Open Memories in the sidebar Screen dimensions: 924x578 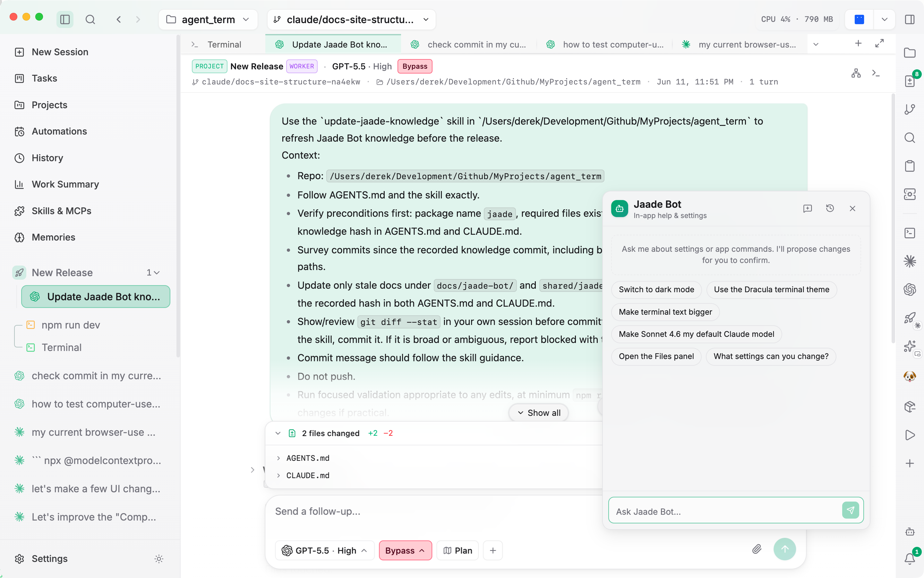pos(90,237)
